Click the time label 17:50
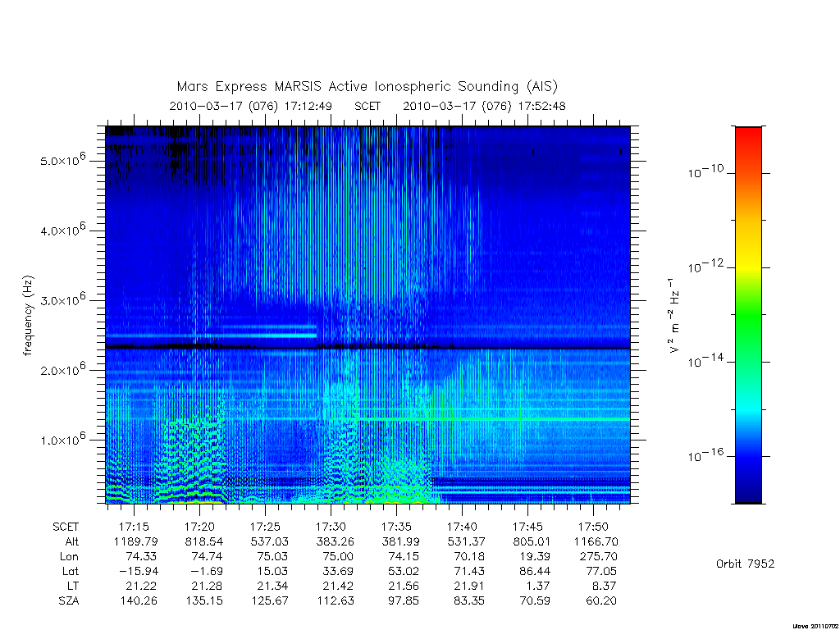840x630 pixels. click(593, 527)
